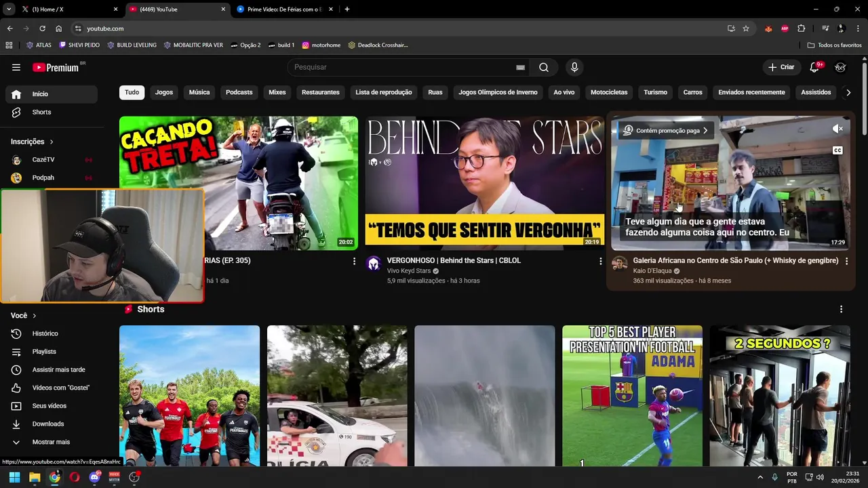Image resolution: width=868 pixels, height=488 pixels.
Task: Open Playlists in the sidebar
Action: [52, 352]
